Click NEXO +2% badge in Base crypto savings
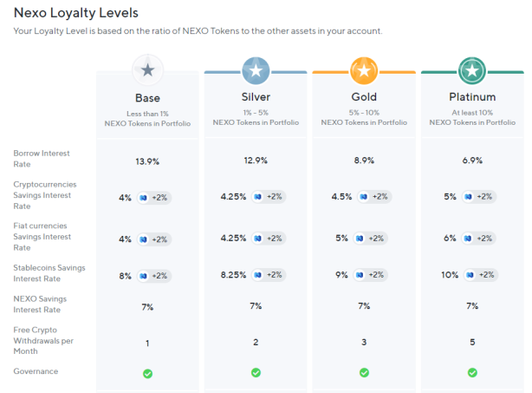532x393 pixels. (x=154, y=198)
